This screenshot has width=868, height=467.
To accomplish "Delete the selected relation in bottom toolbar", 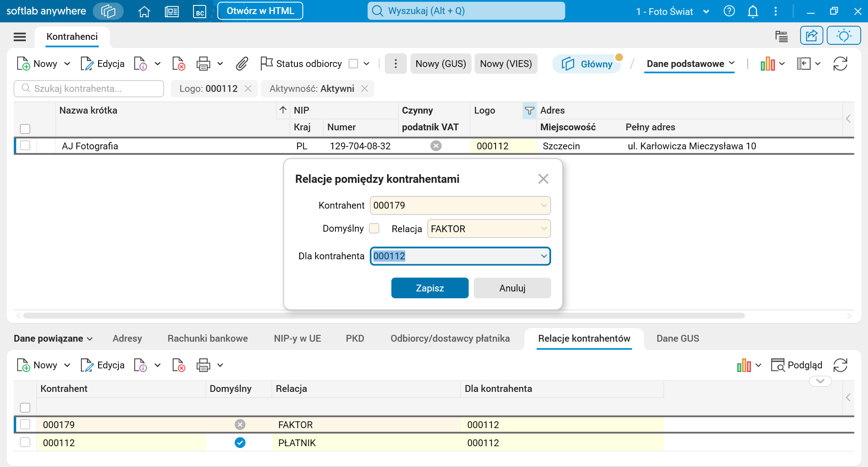I will coord(179,365).
